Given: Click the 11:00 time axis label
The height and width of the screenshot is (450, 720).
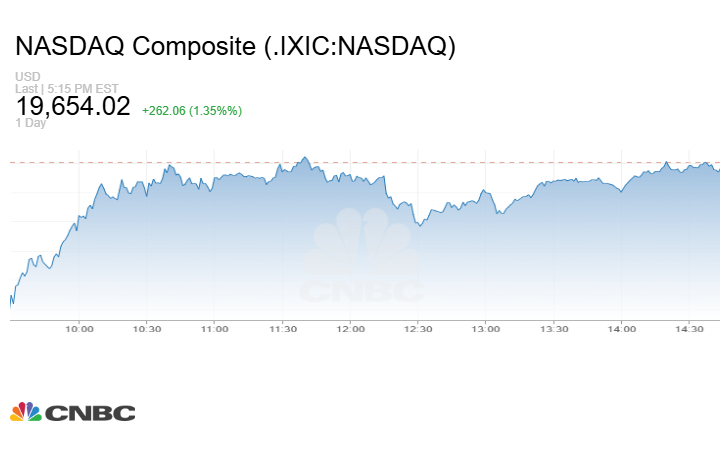Looking at the screenshot, I should pos(214,329).
